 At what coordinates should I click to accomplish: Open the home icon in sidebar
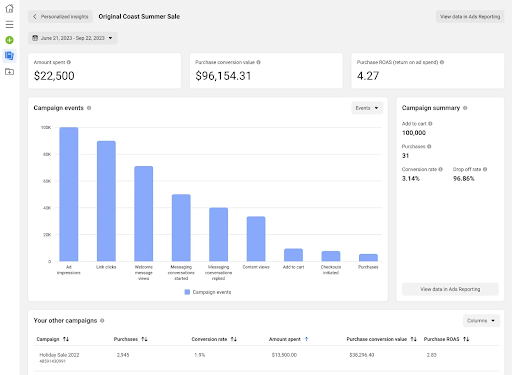(x=9, y=8)
